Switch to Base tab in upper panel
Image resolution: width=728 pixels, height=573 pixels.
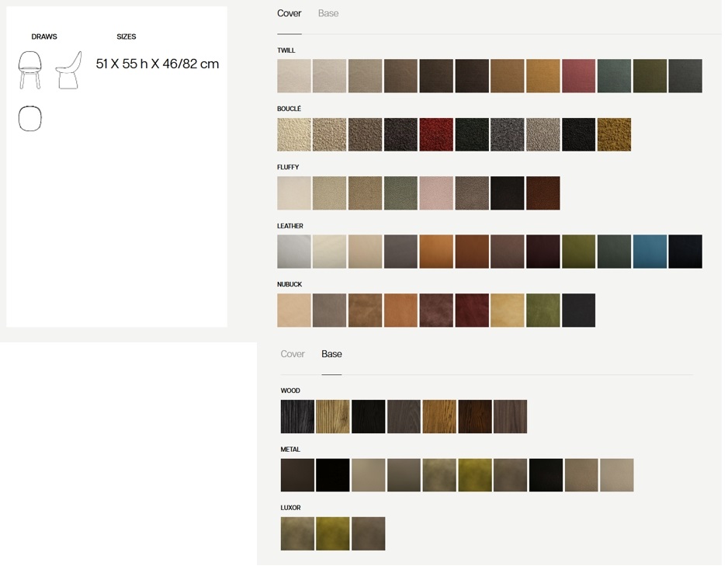pyautogui.click(x=328, y=13)
